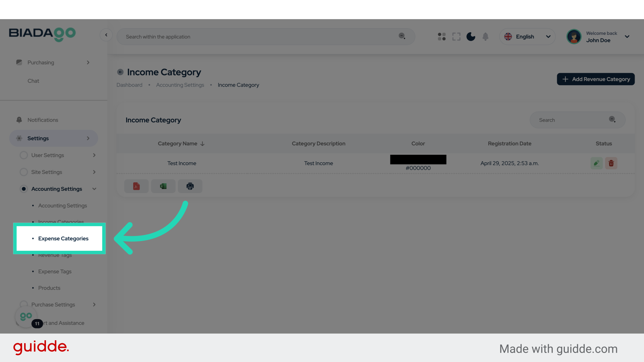Toggle fullscreen mode from the header
644x362 pixels.
click(x=456, y=37)
